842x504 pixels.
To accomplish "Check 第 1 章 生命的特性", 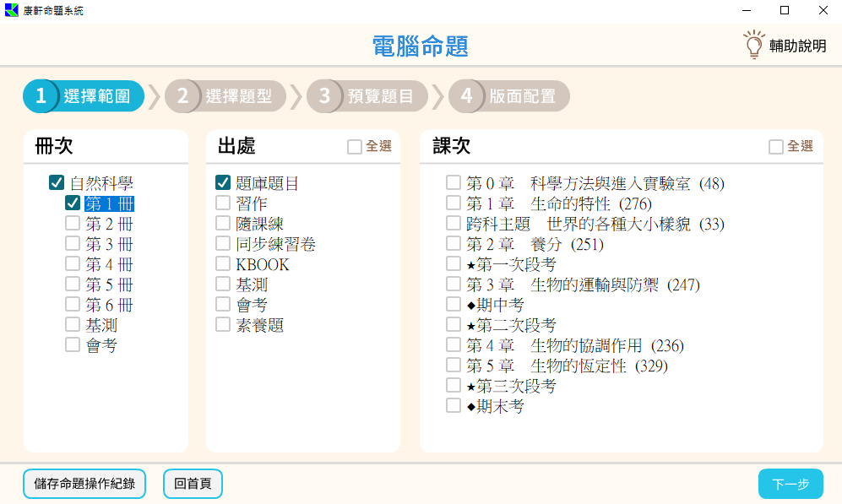I will point(454,203).
